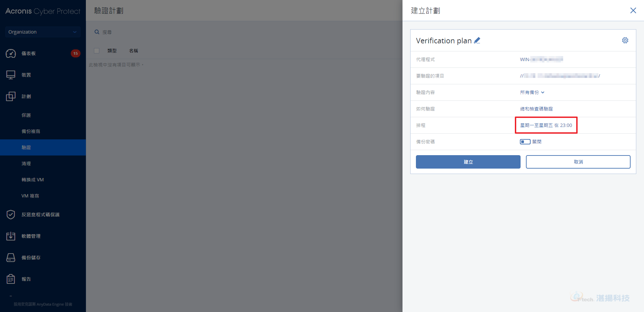Open the 儀表板 dashboard gauge icon

pos(11,53)
